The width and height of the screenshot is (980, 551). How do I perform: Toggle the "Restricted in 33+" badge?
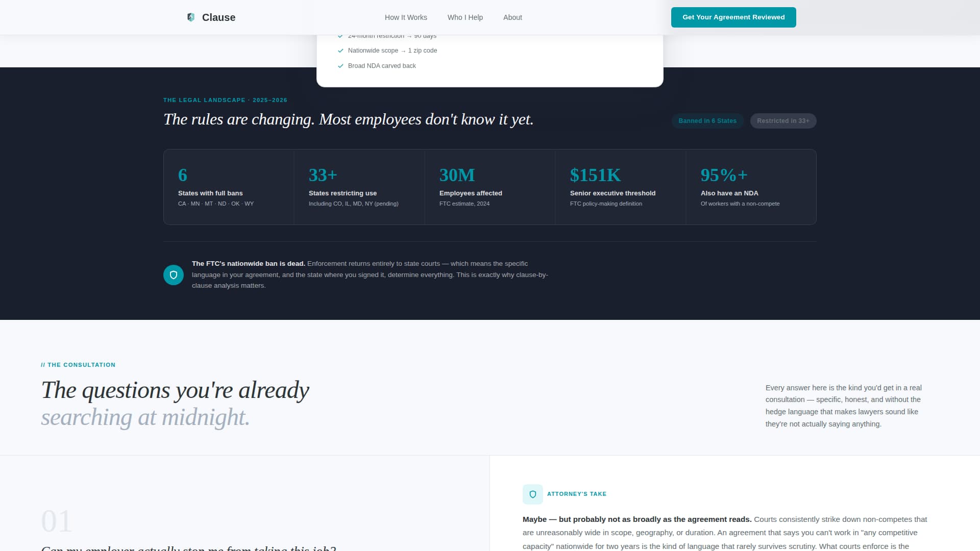click(x=783, y=121)
